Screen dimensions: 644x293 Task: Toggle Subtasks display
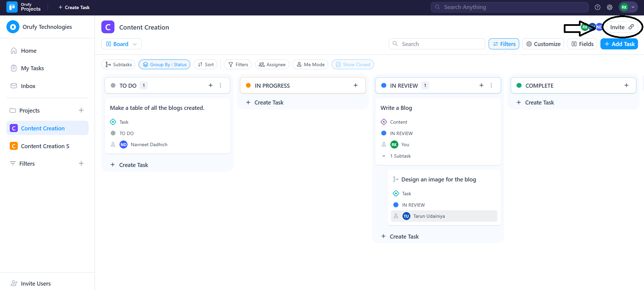(118, 65)
